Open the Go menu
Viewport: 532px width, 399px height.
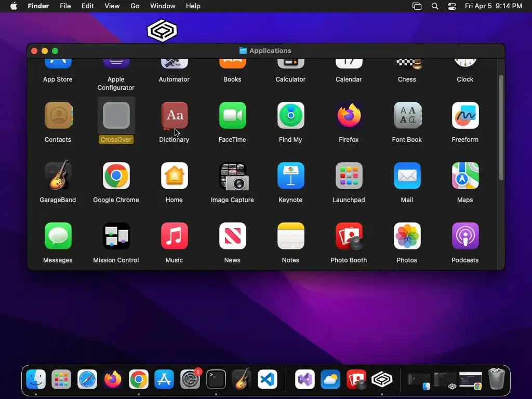click(135, 6)
